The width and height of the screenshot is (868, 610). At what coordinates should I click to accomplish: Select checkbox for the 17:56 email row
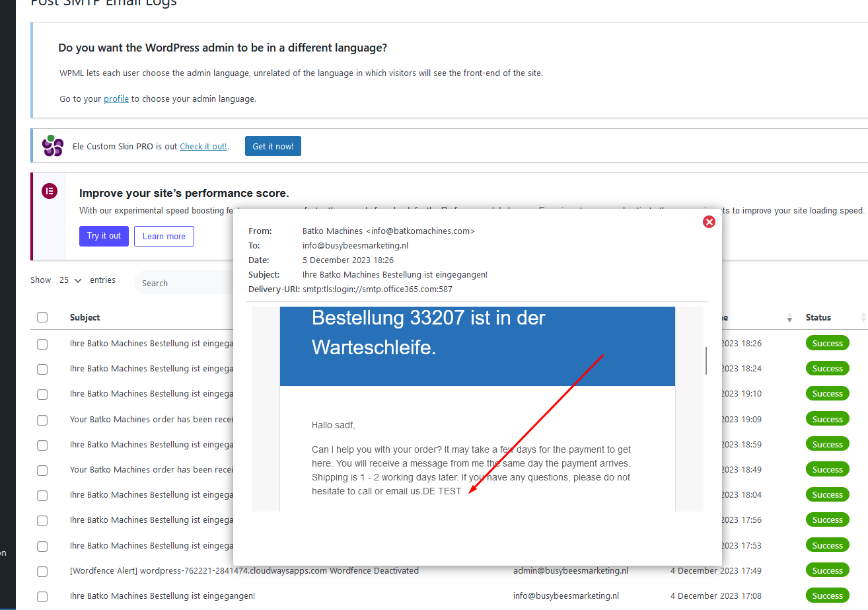42,520
